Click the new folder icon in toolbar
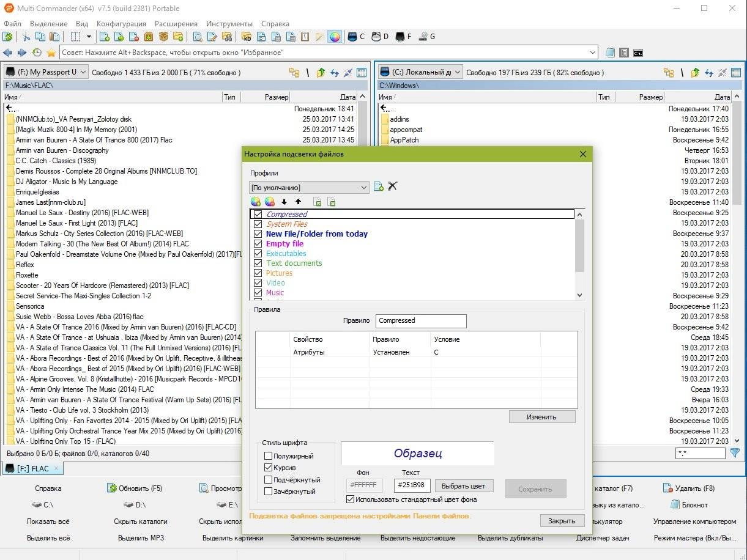 click(178, 37)
